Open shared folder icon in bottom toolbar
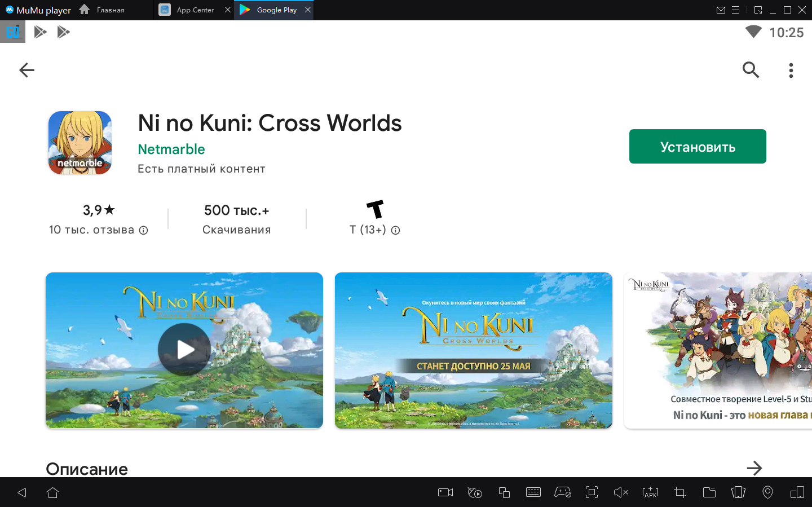 click(x=709, y=492)
